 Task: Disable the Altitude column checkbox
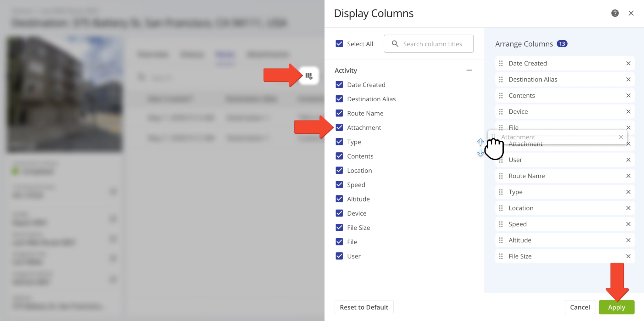click(x=339, y=199)
